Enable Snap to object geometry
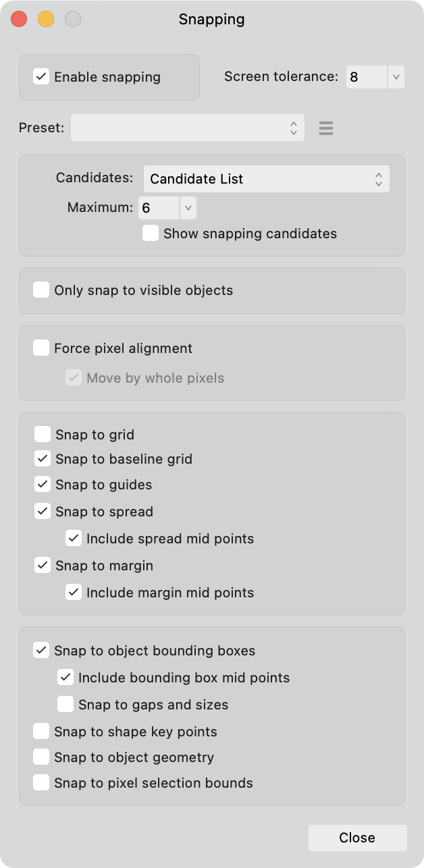 41,757
